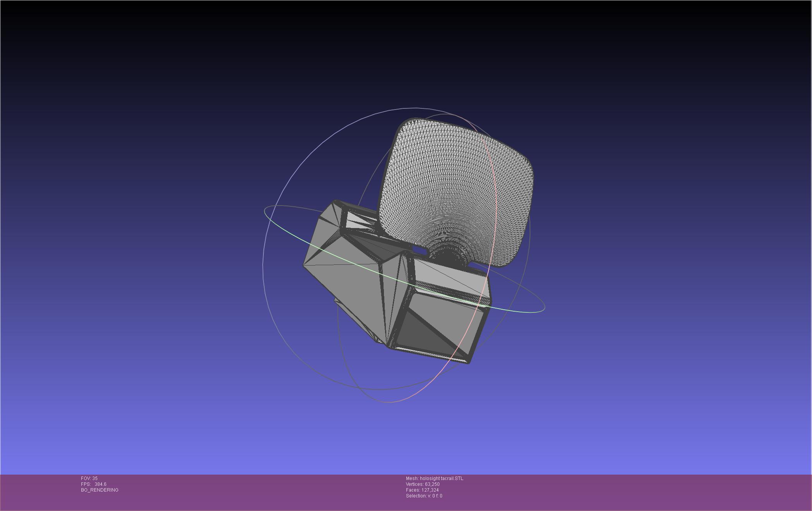
Task: Click the FPS 384.6 readout
Action: [x=94, y=484]
